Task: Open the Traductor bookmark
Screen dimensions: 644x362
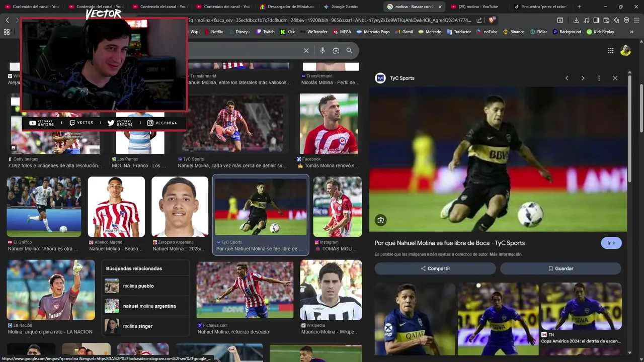Action: 458,32
